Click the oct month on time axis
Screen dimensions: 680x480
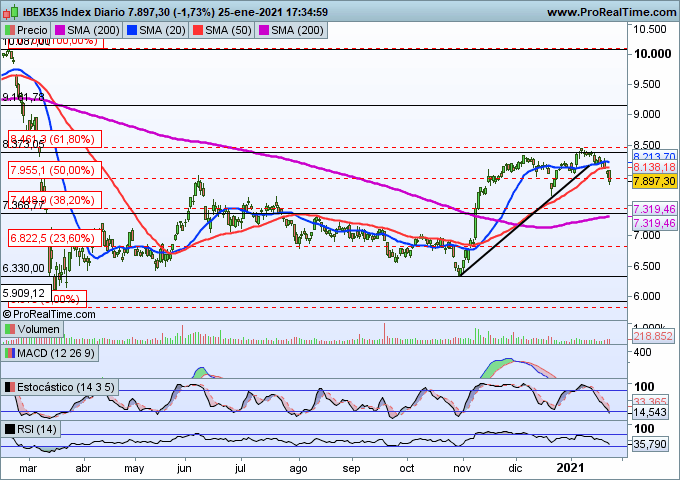(407, 469)
